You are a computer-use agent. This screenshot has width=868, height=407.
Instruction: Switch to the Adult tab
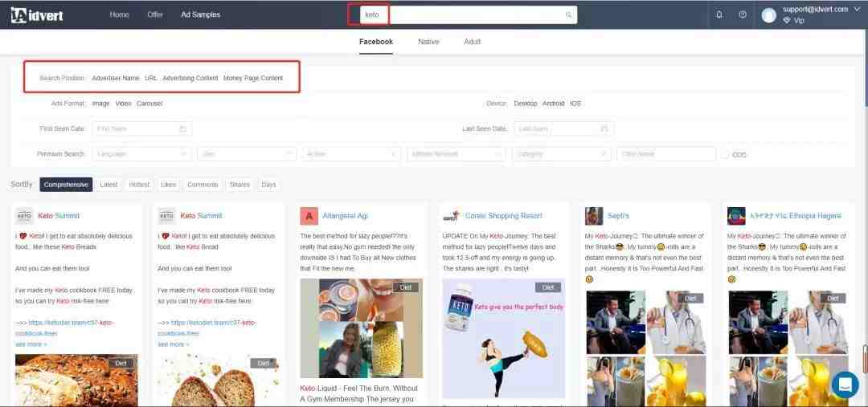pos(473,42)
